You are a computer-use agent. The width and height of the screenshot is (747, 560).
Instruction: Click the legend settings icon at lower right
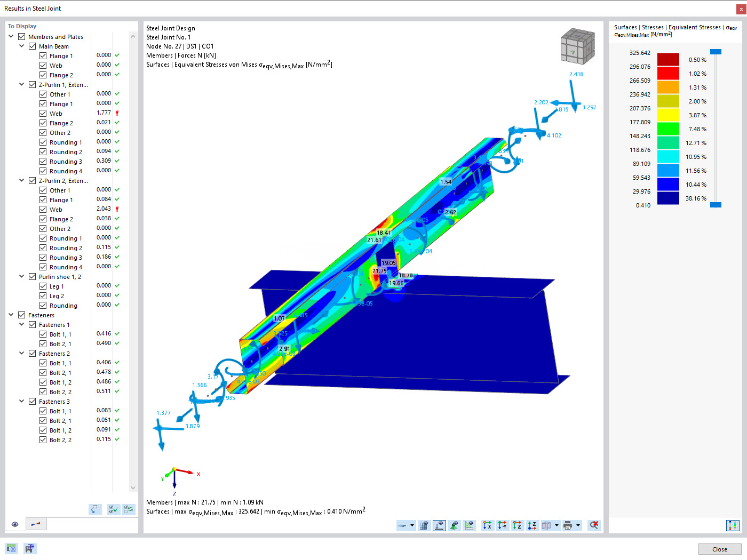pyautogui.click(x=733, y=525)
